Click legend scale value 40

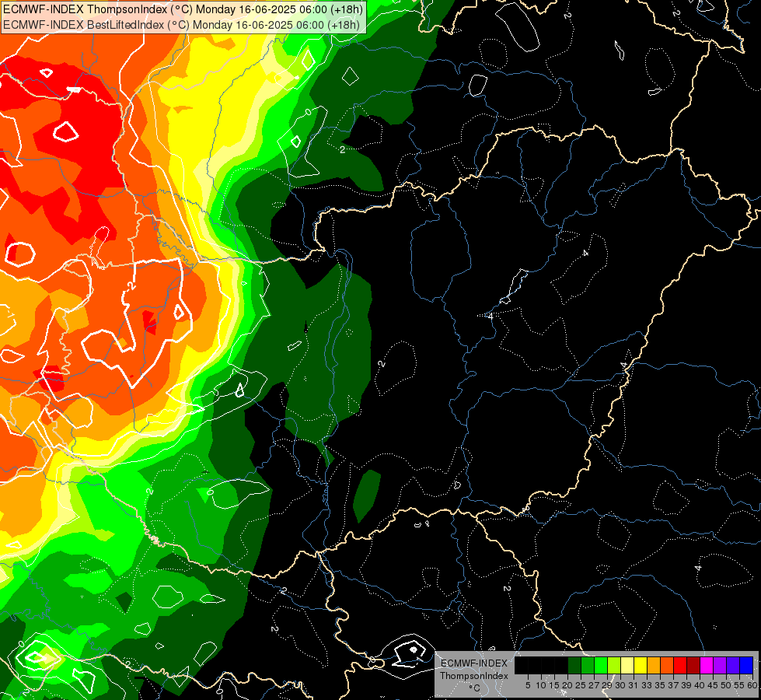700,685
